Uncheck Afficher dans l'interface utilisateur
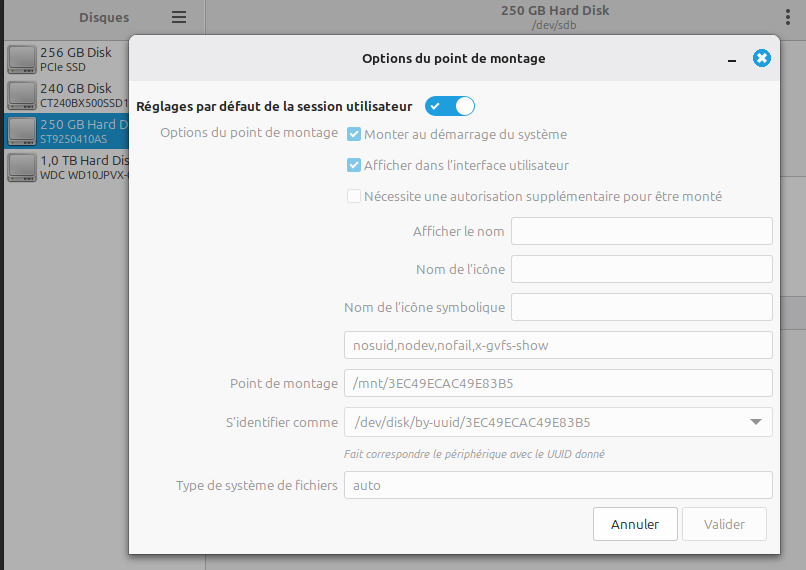Image resolution: width=806 pixels, height=570 pixels. click(354, 165)
